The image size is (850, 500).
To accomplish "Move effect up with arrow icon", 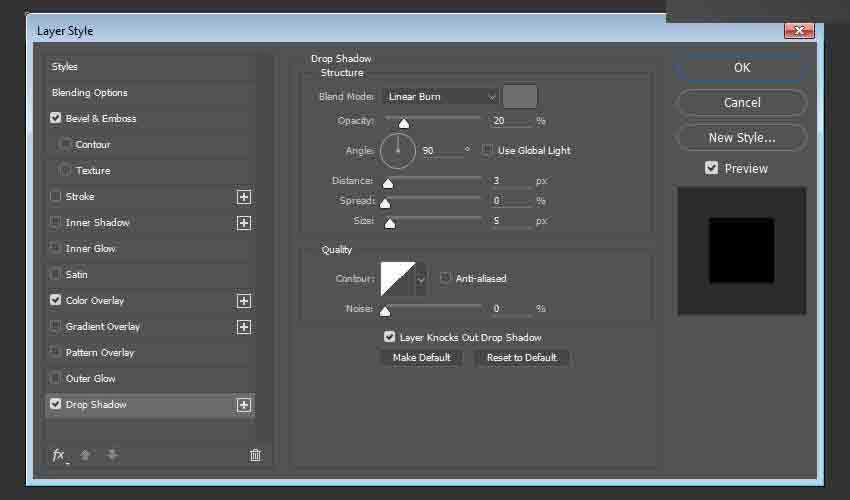I will pyautogui.click(x=86, y=455).
